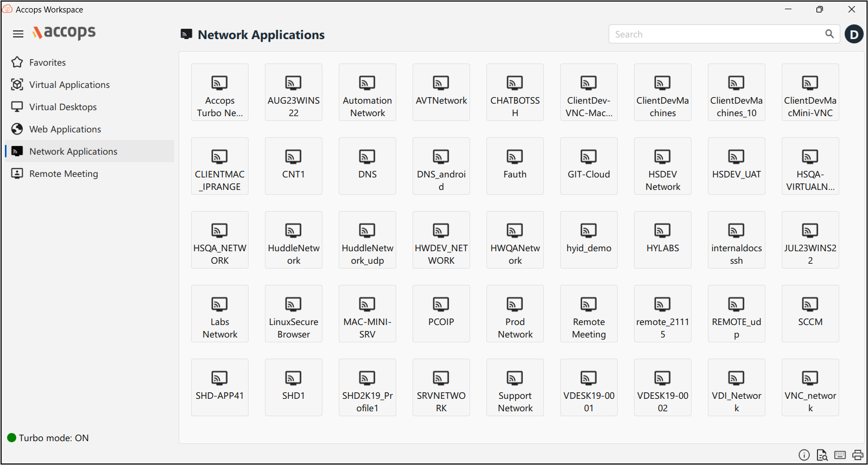Open the ClientDevMachines tile without _10
The height and width of the screenshot is (465, 868).
663,92
